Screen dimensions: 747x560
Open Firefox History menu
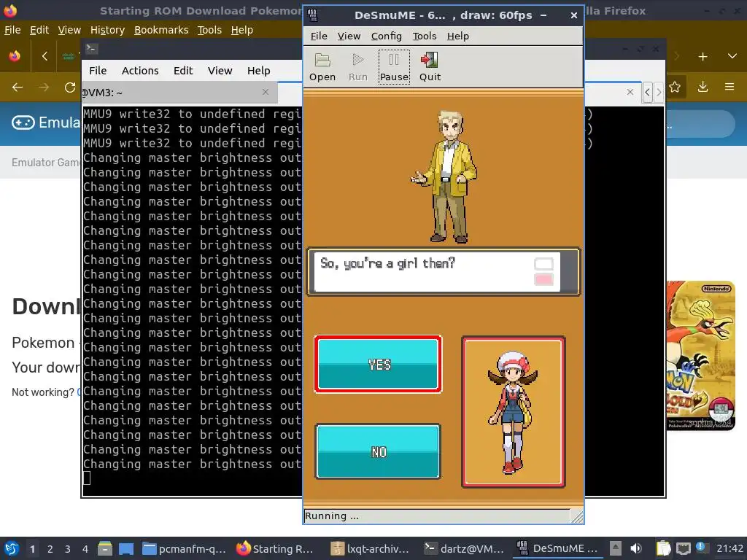(107, 30)
